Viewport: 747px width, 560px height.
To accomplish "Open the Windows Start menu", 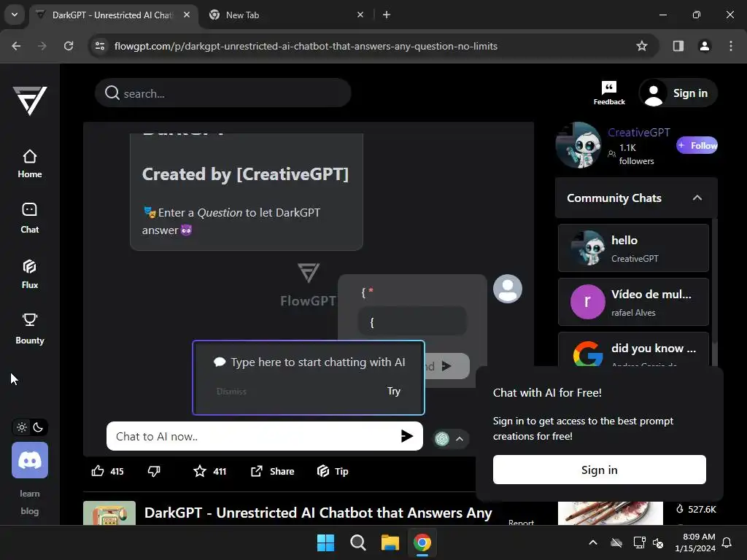I will [x=325, y=542].
